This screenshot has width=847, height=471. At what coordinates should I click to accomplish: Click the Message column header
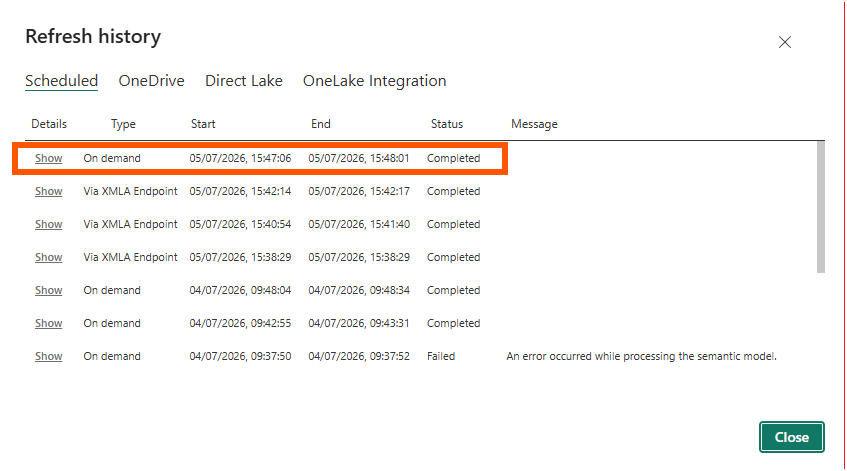click(x=534, y=124)
